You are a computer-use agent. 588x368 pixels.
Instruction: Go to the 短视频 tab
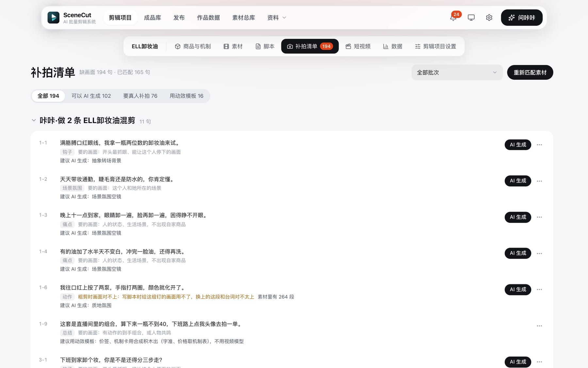[358, 46]
